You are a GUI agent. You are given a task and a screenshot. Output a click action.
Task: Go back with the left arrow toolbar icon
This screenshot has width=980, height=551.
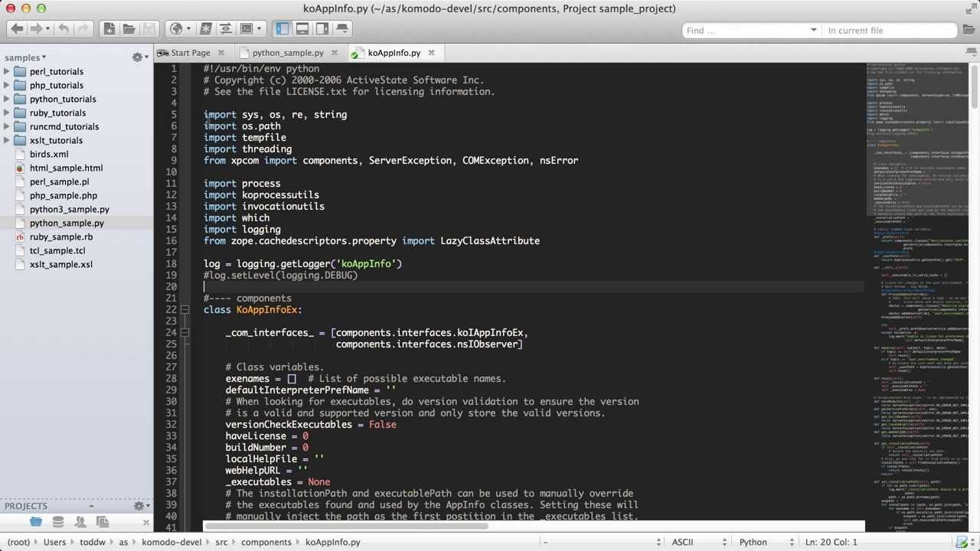point(17,29)
